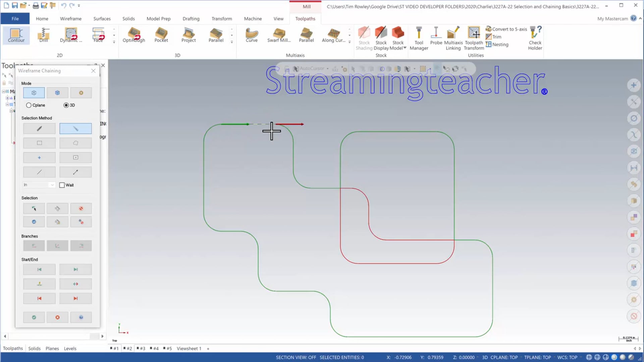Click the Toolpaths tab at bottom panel
The height and width of the screenshot is (362, 644).
[12, 348]
